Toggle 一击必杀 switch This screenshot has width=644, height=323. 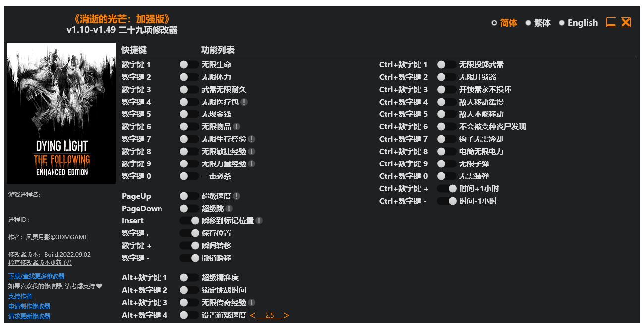click(189, 176)
